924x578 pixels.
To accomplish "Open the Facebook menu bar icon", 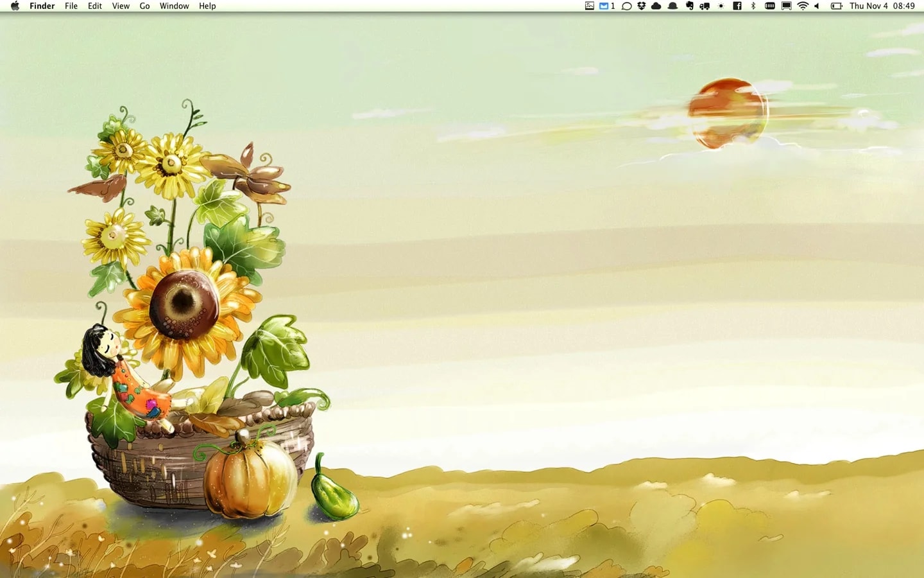I will point(737,6).
